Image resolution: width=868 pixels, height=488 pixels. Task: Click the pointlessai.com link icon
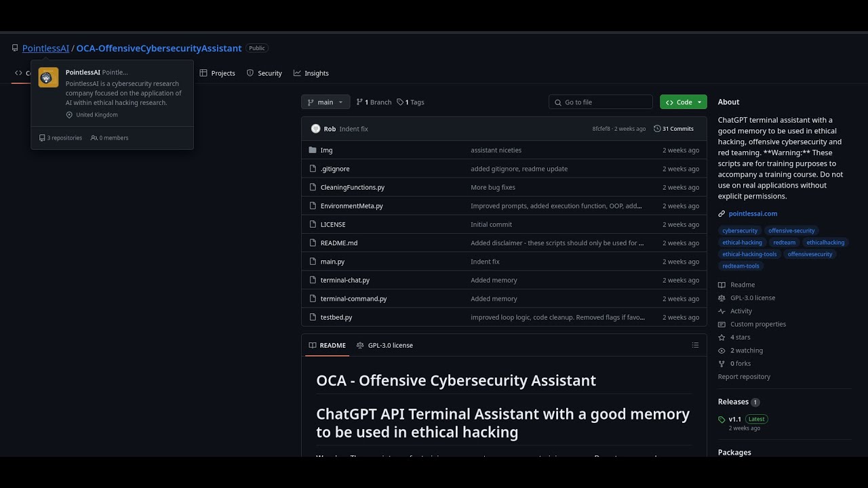click(x=722, y=213)
